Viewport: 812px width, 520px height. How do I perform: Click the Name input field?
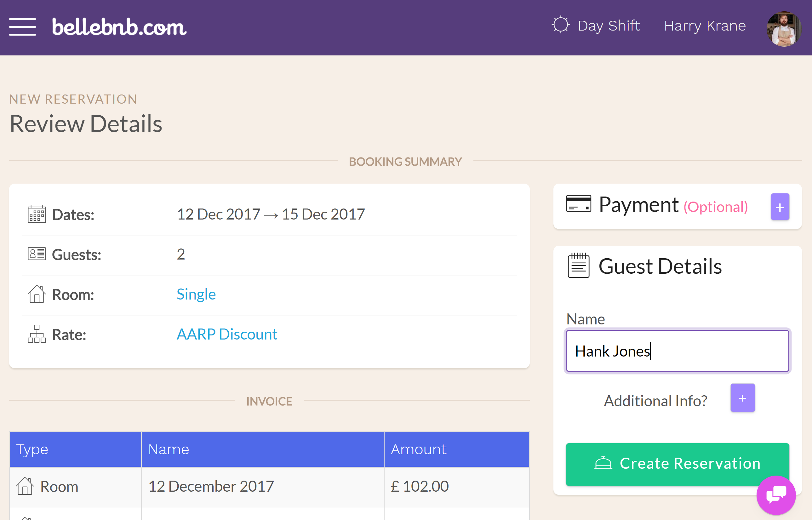point(678,350)
